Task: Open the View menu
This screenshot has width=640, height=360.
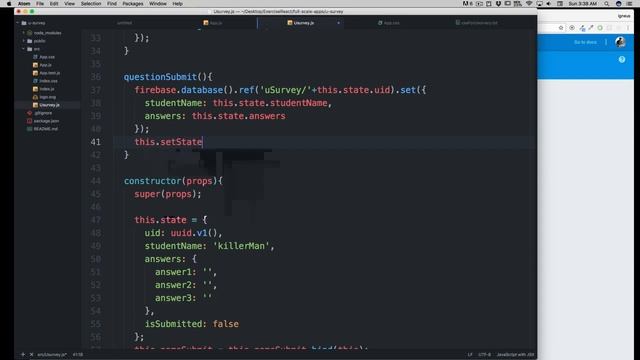Action: pos(69,4)
